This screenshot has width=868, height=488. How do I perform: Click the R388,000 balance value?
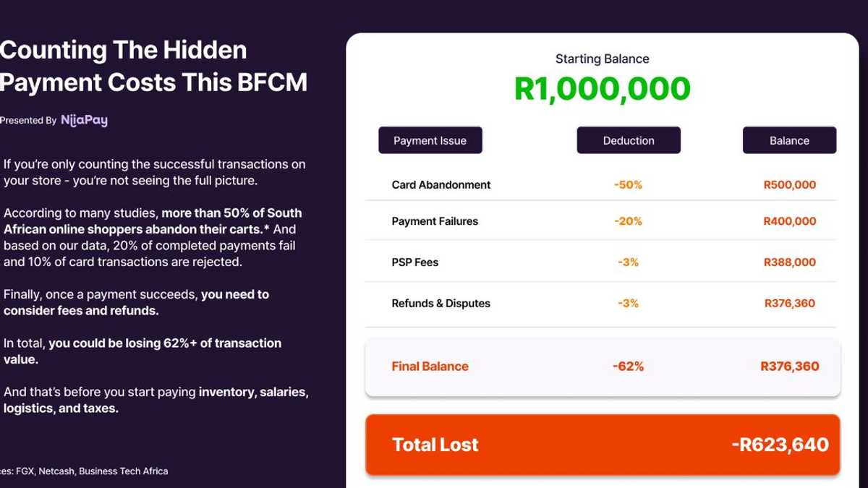(789, 262)
